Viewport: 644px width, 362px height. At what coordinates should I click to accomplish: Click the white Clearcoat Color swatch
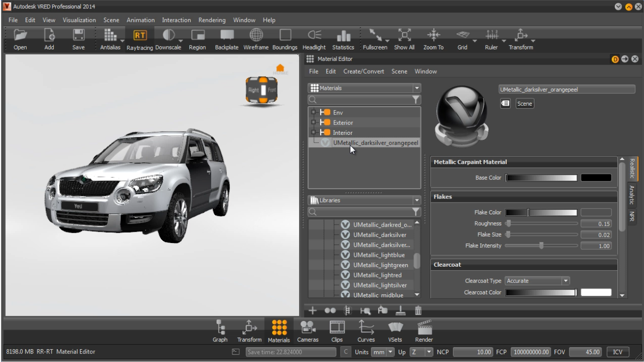point(596,292)
